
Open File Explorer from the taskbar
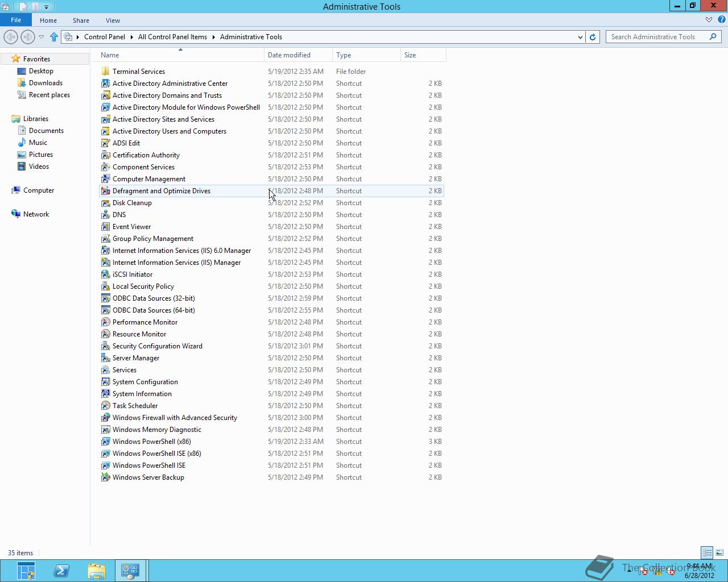pos(97,571)
